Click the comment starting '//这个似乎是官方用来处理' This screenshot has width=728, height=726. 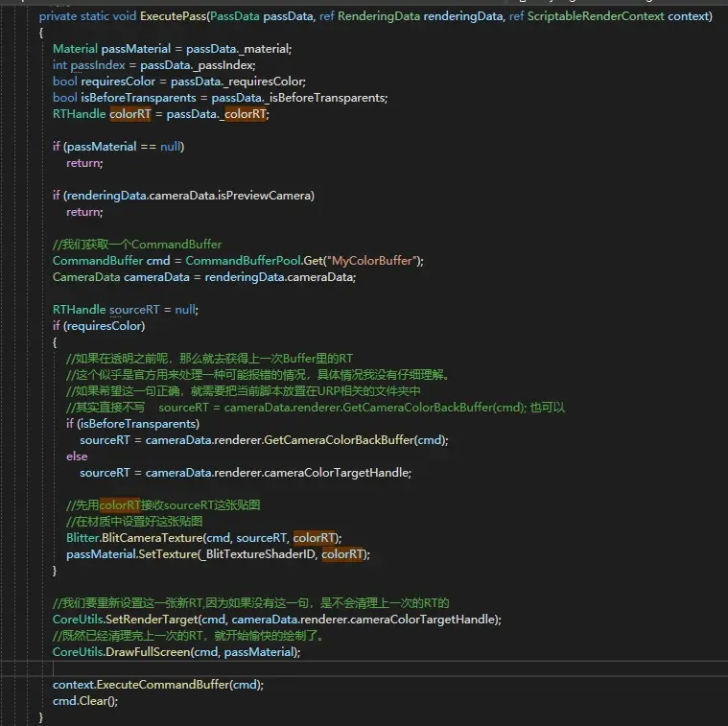click(x=258, y=375)
